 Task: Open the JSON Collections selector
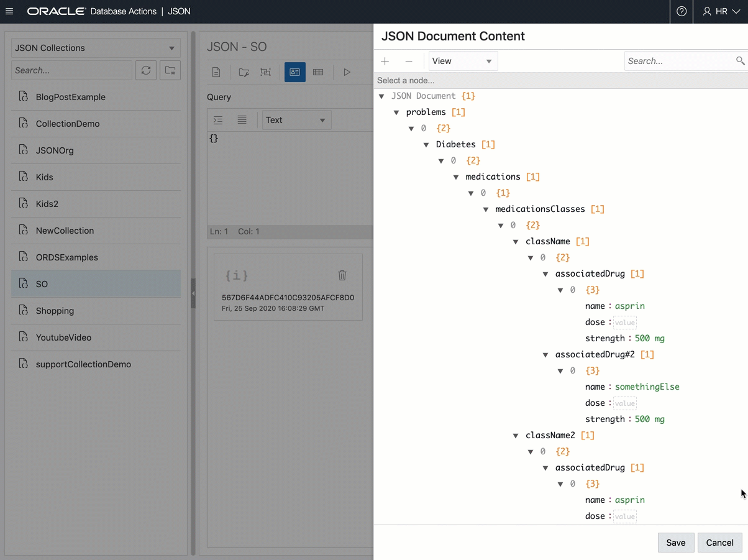pos(94,48)
